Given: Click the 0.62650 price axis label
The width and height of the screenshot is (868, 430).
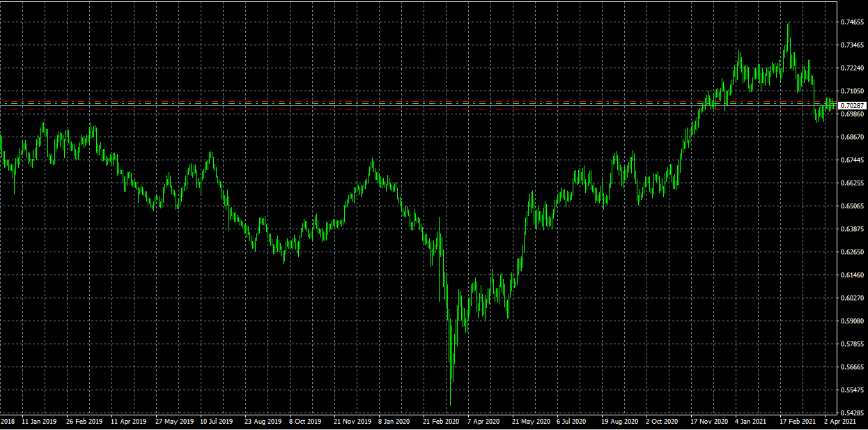Looking at the screenshot, I should coord(852,252).
